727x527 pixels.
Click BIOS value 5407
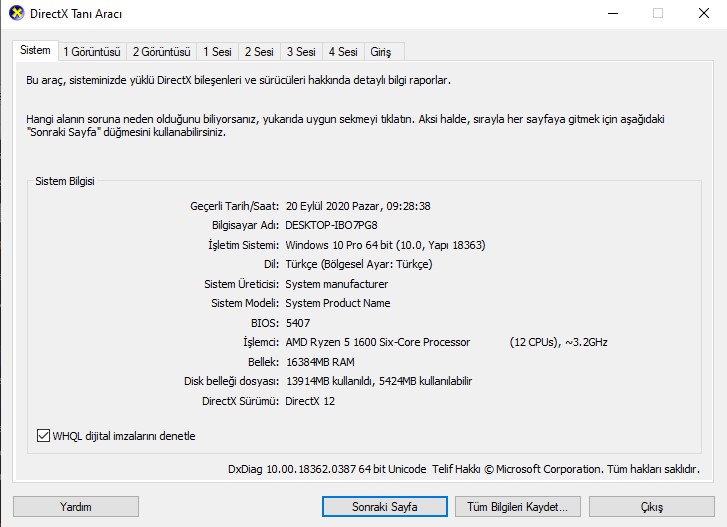(298, 323)
